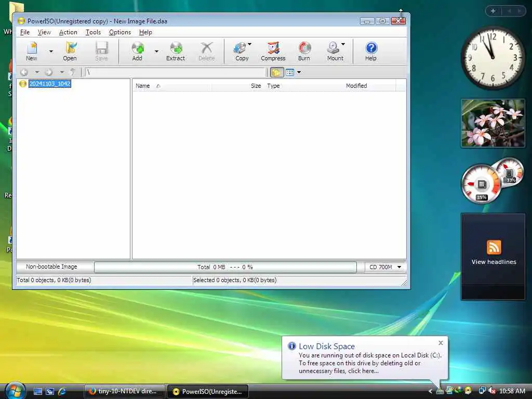Click the Show Desktop quick launch icon
Viewport: 532px width, 399px height.
click(37, 391)
